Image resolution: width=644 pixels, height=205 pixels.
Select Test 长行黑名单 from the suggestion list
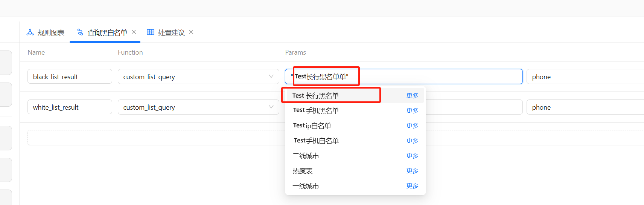pos(315,96)
